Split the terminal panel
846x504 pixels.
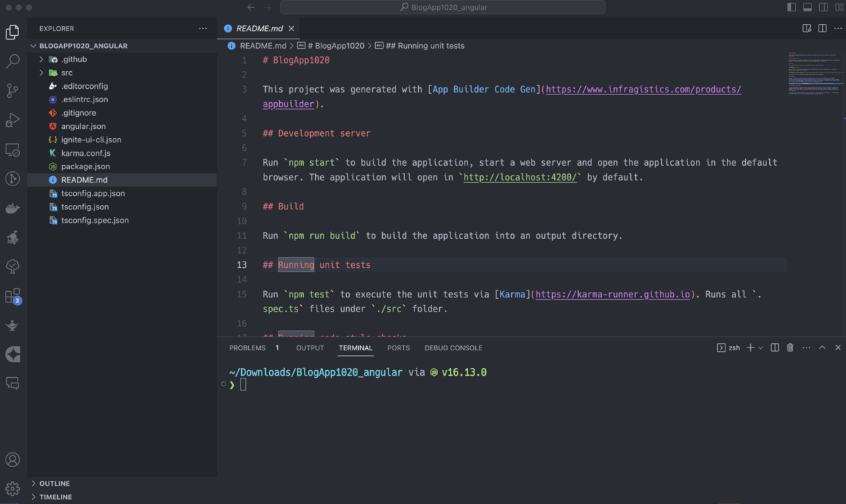pos(775,348)
